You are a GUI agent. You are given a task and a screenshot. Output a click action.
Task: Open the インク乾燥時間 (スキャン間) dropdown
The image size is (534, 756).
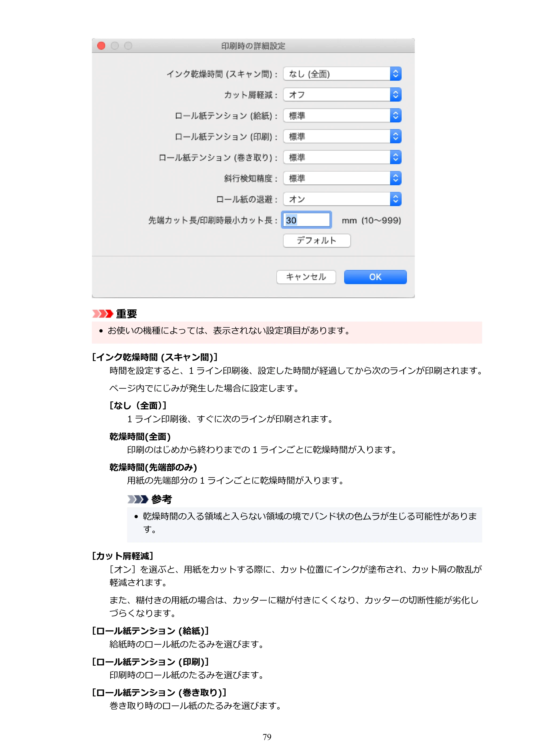[x=342, y=74]
